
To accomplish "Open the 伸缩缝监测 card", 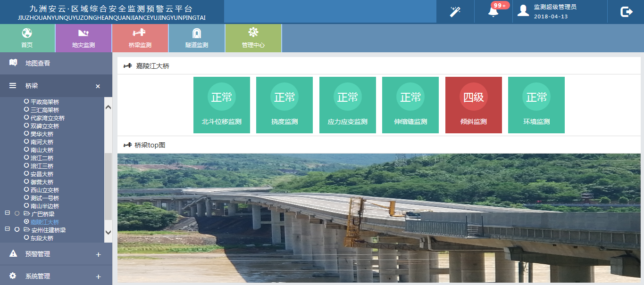I will 410,105.
